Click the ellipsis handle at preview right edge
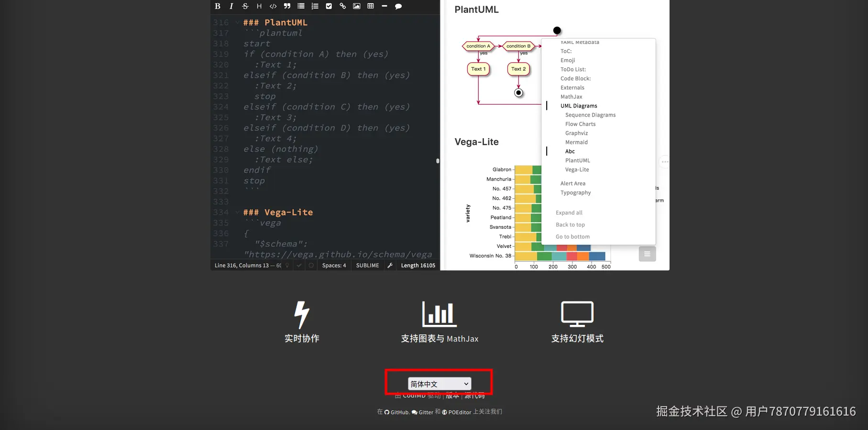This screenshot has width=868, height=430. coord(665,161)
